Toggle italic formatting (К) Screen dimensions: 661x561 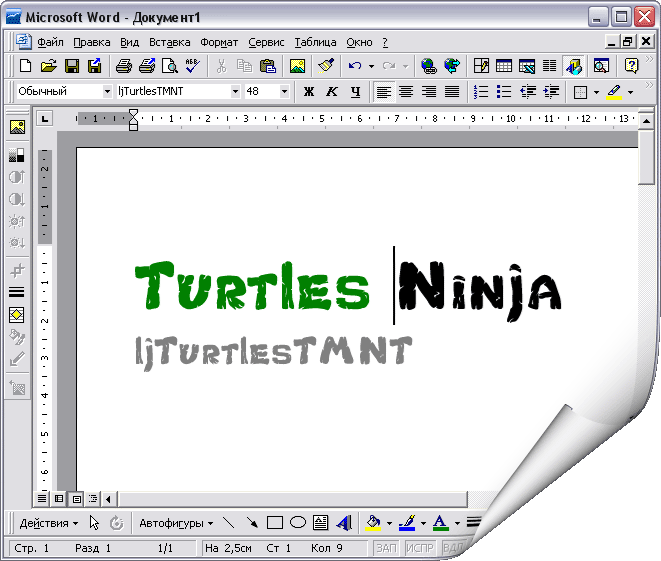pos(332,91)
